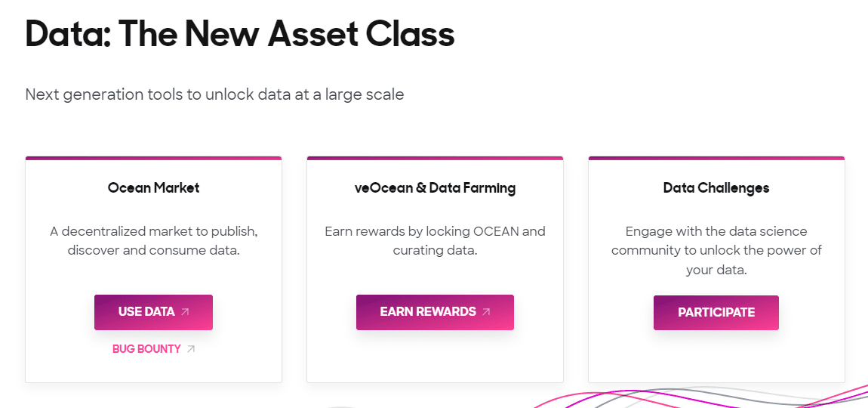Click the gradient bar atop veOcean card

(x=435, y=158)
